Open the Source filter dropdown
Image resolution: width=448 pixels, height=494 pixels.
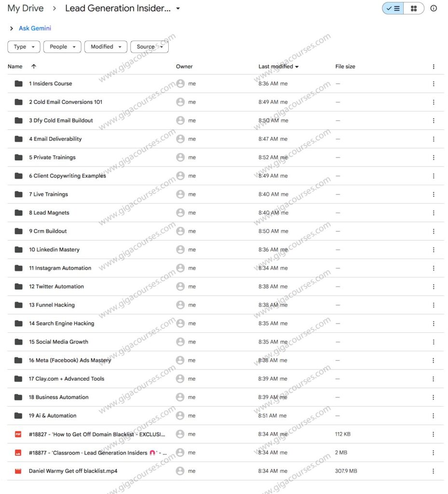tap(148, 47)
